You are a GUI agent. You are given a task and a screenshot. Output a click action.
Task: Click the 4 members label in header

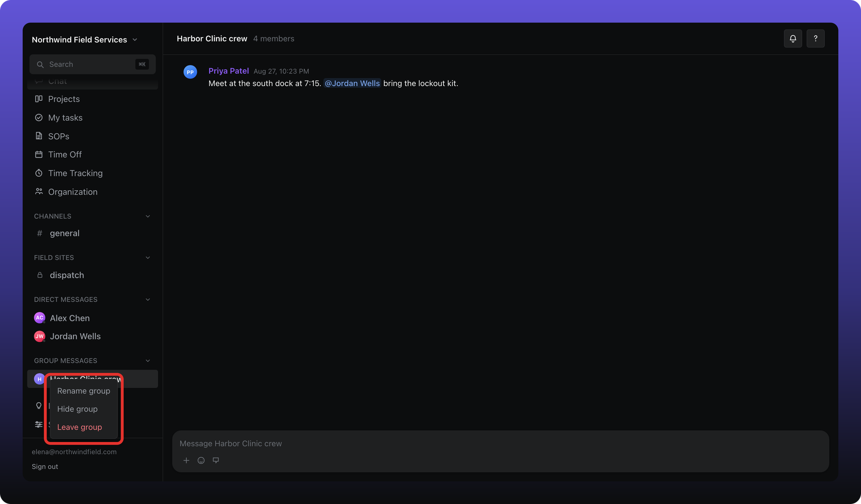click(274, 39)
